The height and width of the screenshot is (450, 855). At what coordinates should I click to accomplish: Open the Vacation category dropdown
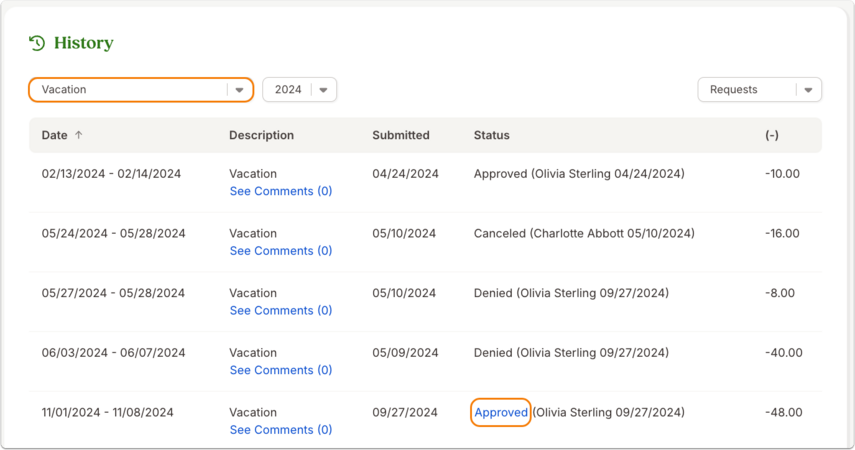(x=141, y=89)
